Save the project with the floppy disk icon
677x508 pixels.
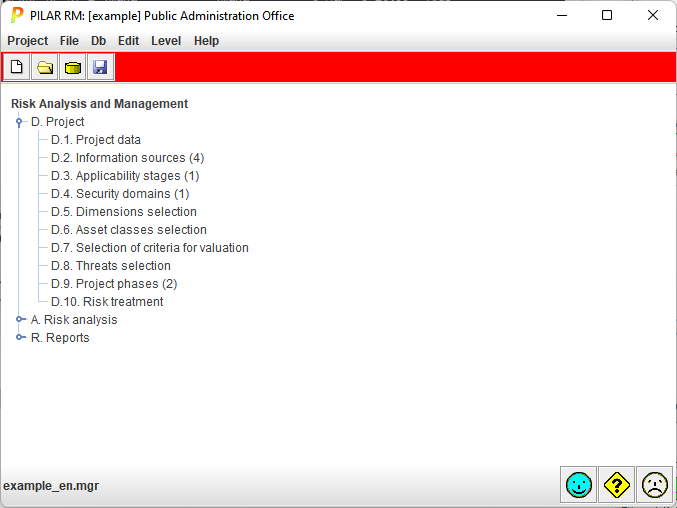(x=101, y=67)
